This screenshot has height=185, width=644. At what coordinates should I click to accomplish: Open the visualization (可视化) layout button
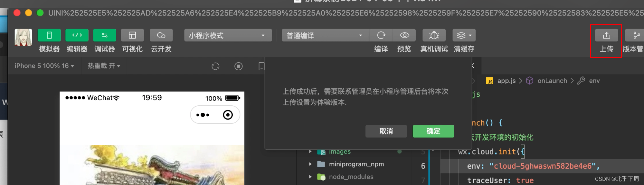[132, 35]
